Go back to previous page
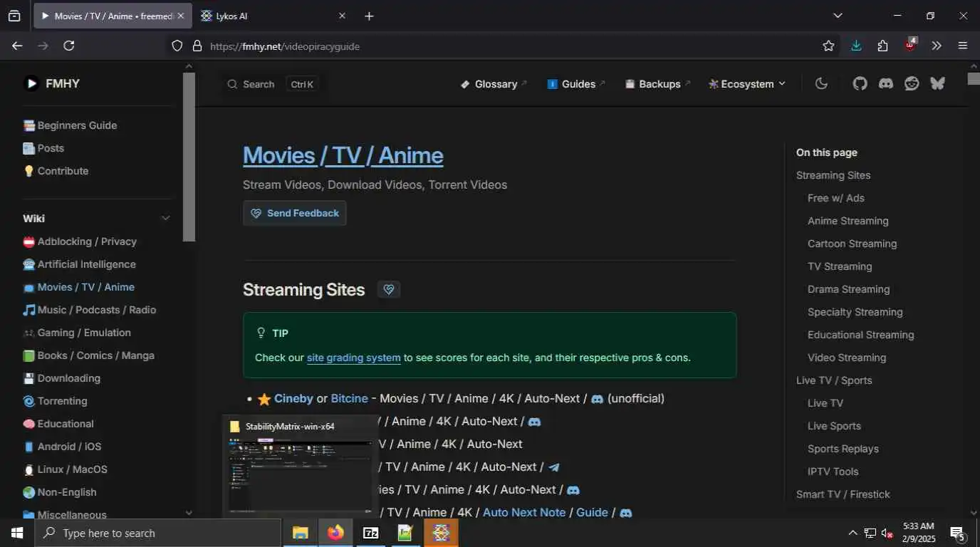This screenshot has width=980, height=547. (17, 46)
